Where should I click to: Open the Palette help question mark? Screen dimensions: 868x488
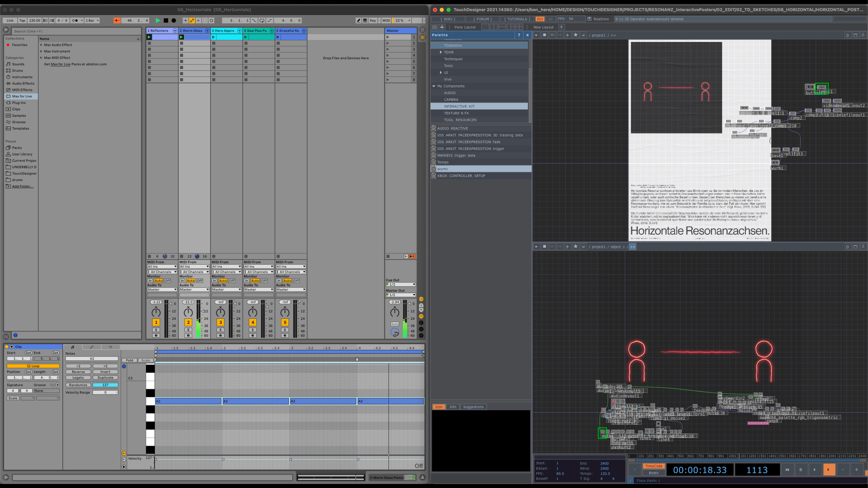click(519, 35)
